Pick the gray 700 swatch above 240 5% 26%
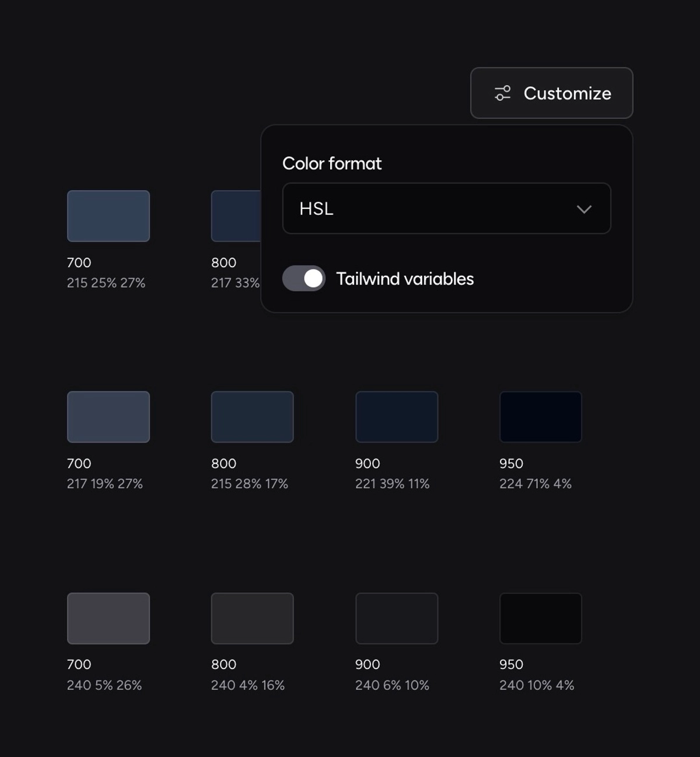The width and height of the screenshot is (700, 757). 108,618
